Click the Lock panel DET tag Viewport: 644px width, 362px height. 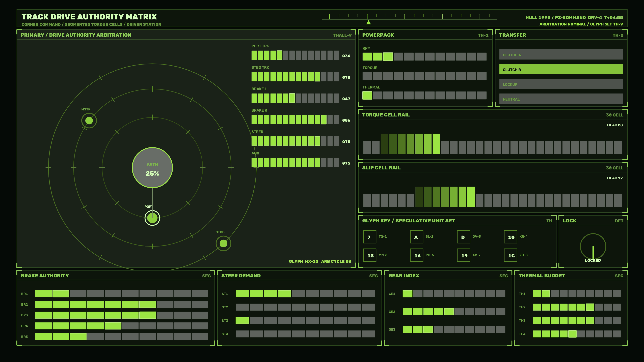(619, 221)
